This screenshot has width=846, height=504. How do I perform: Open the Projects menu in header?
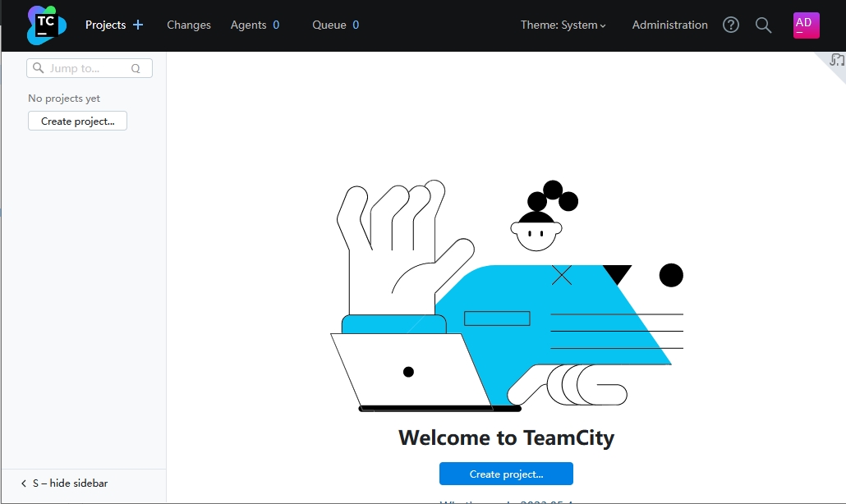point(105,25)
